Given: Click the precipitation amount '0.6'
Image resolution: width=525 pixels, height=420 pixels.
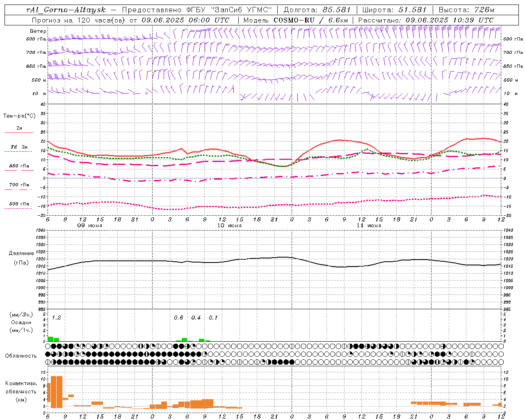Looking at the screenshot, I should 178,318.
